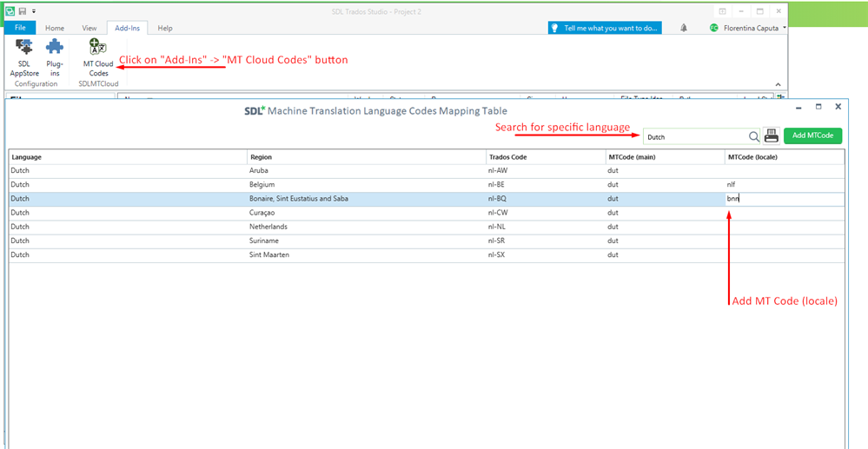The height and width of the screenshot is (449, 868).
Task: Sort by the Region column header
Action: click(367, 157)
